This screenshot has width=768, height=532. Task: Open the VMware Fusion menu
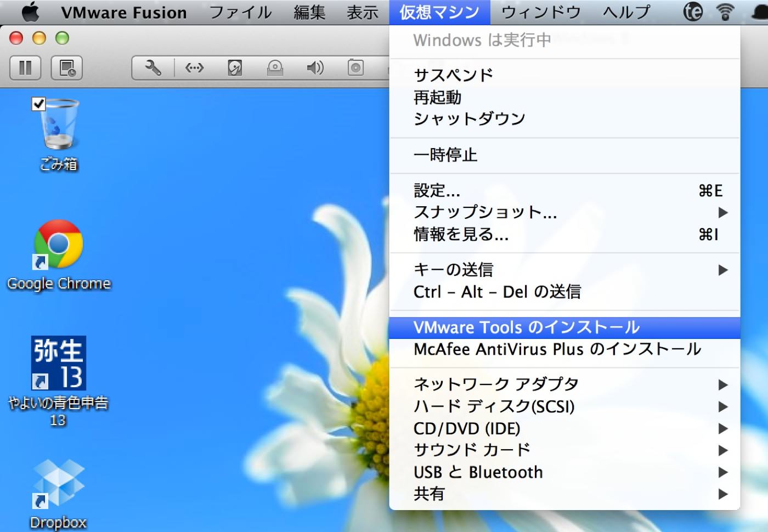pyautogui.click(x=124, y=12)
